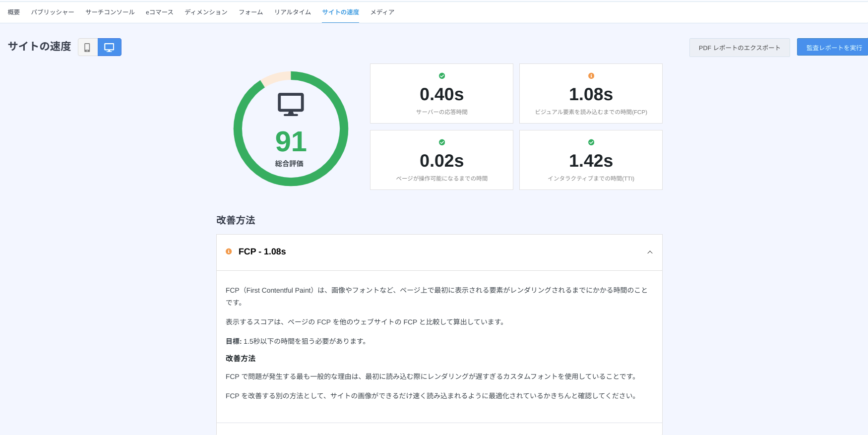Click サーバーの応答時間 label
This screenshot has width=868, height=435.
441,112
